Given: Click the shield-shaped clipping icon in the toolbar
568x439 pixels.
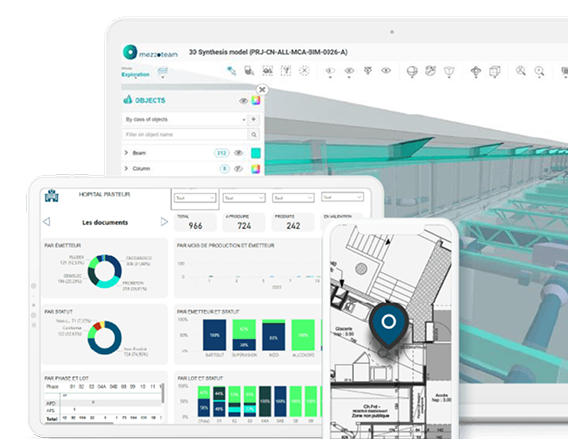Looking at the screenshot, I should (x=449, y=71).
